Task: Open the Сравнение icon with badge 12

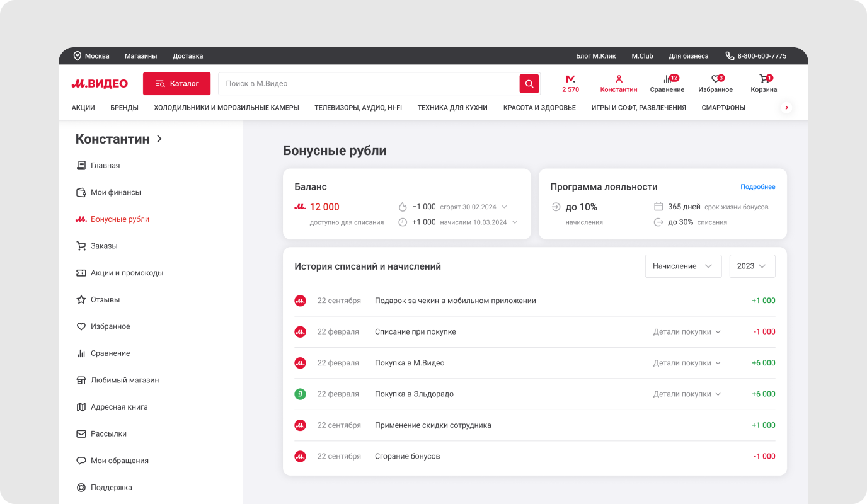Action: click(667, 83)
